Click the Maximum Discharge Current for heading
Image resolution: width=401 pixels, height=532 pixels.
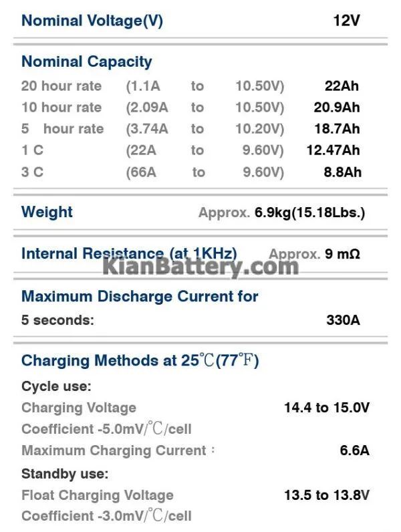(x=140, y=296)
